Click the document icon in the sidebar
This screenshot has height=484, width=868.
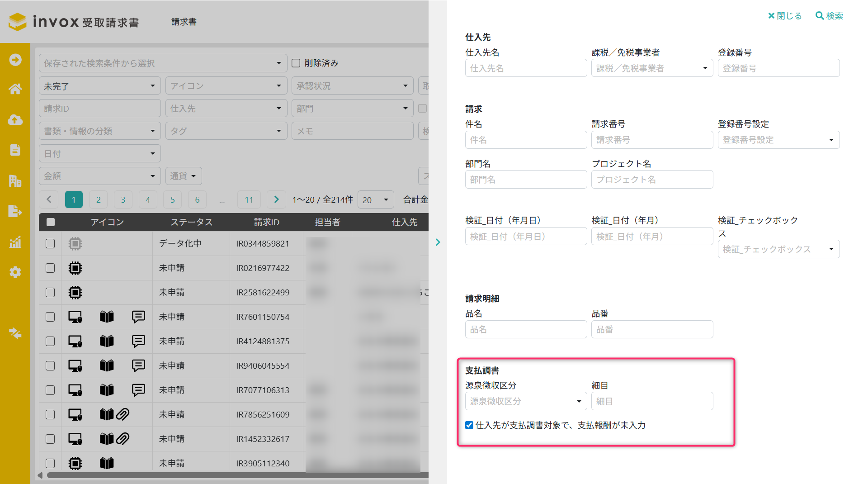coord(15,150)
